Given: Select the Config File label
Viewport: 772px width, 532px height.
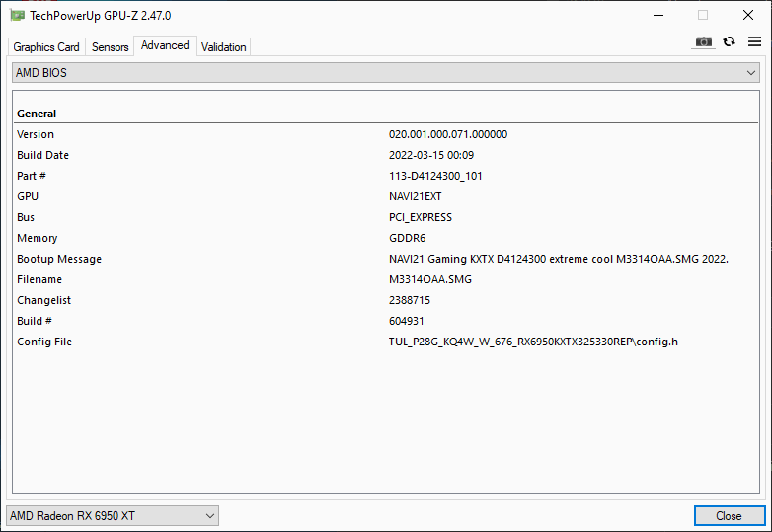Looking at the screenshot, I should (x=44, y=342).
